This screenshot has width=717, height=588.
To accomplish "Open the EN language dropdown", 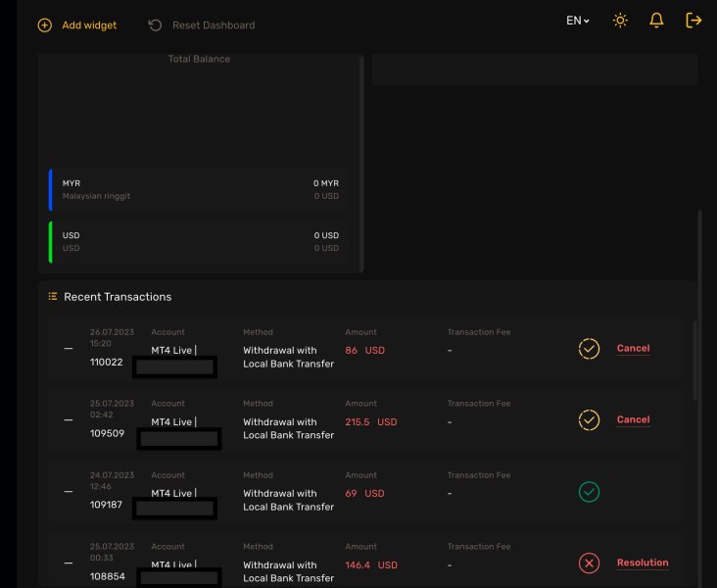I will point(578,21).
